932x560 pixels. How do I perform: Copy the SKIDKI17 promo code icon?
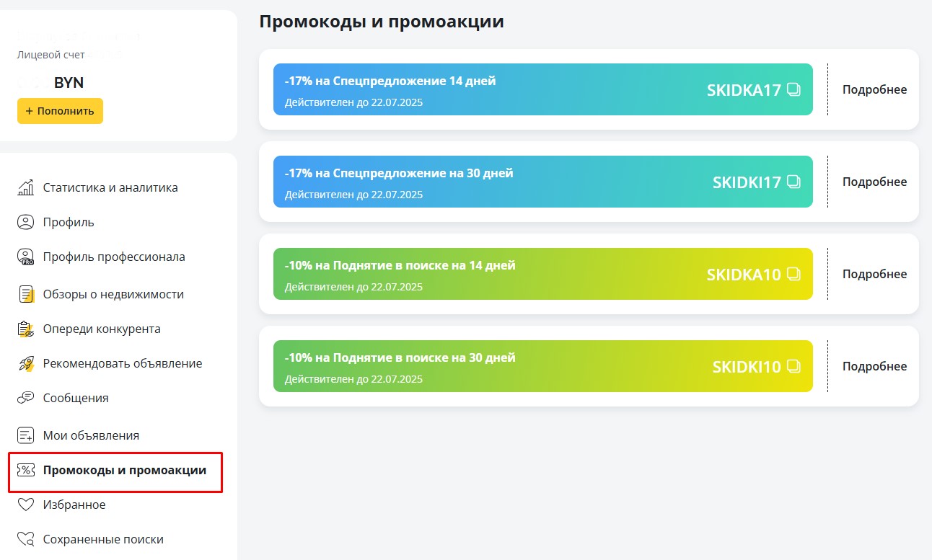click(x=793, y=182)
